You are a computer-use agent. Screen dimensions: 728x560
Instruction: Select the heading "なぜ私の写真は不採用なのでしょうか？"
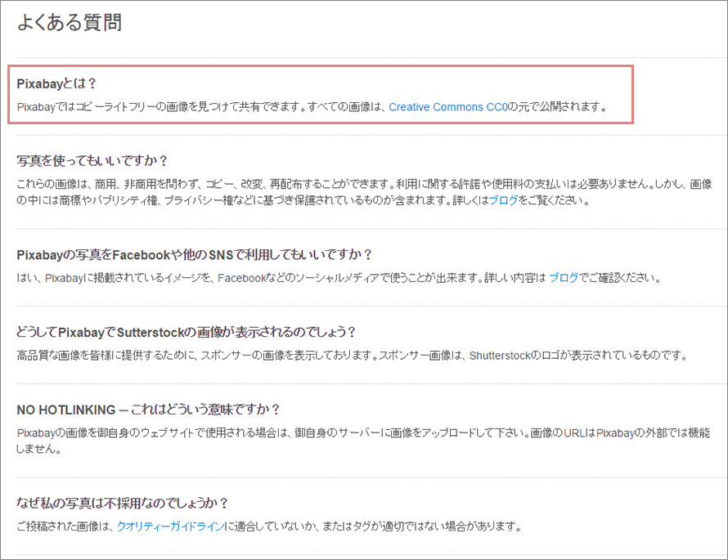click(x=123, y=503)
